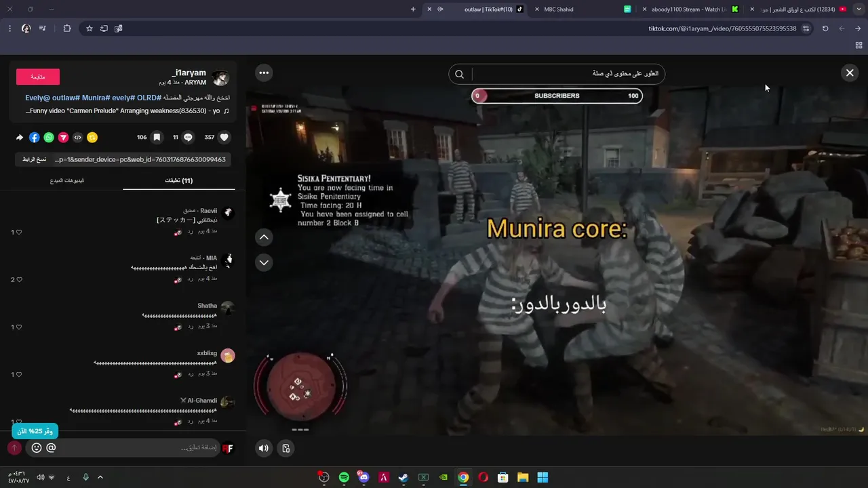Bookmark this page with the star icon

pyautogui.click(x=89, y=28)
